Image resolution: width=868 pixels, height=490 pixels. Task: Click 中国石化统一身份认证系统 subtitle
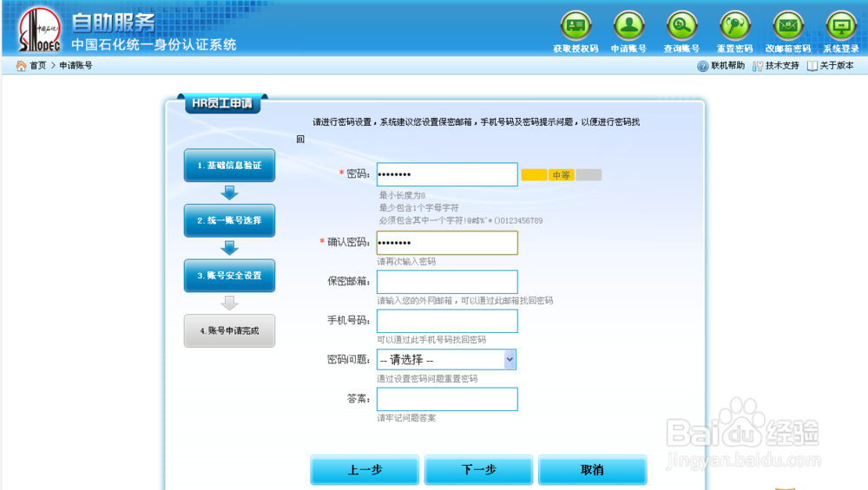(x=154, y=45)
